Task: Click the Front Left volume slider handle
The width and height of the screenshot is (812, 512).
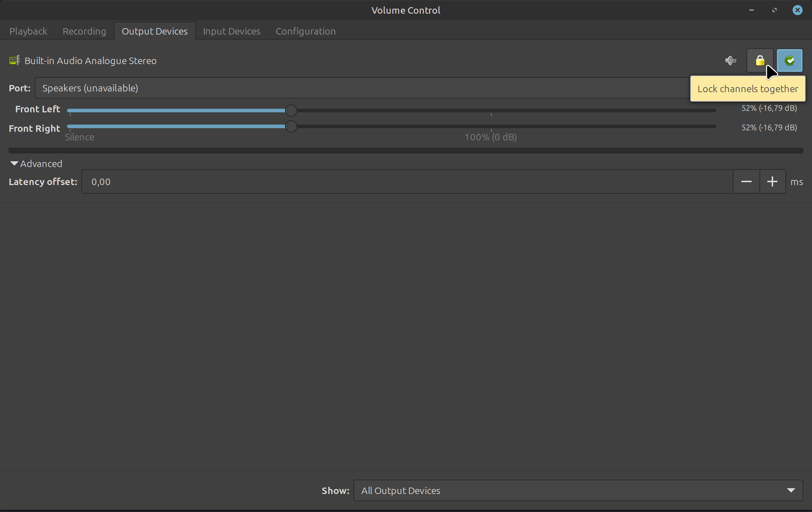Action: [x=291, y=111]
